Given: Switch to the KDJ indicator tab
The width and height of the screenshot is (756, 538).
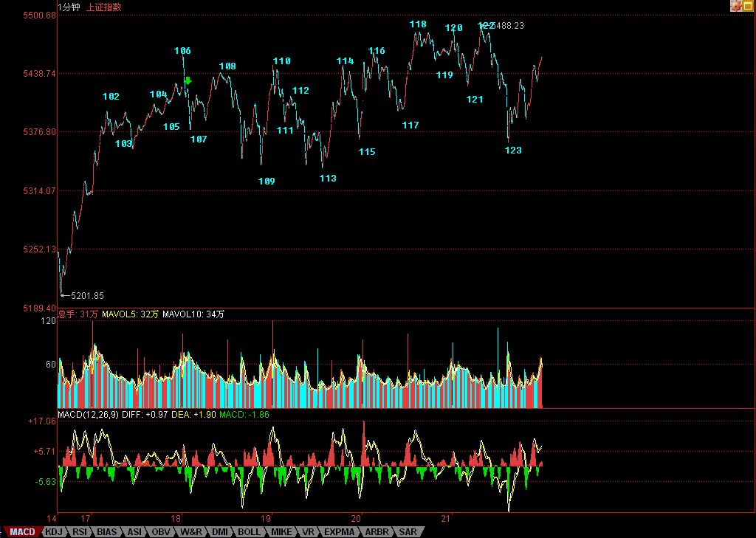Looking at the screenshot, I should [x=53, y=531].
